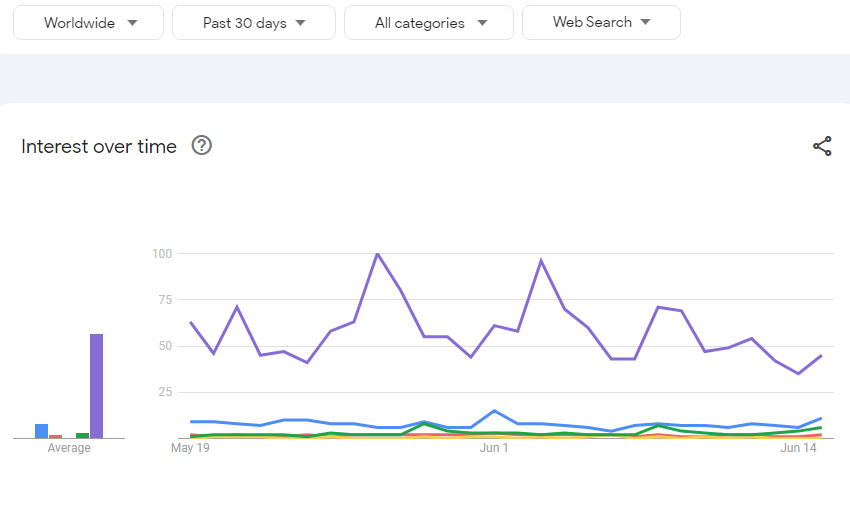Click the Interest over time heading
Screen dimensions: 850x505
[99, 147]
